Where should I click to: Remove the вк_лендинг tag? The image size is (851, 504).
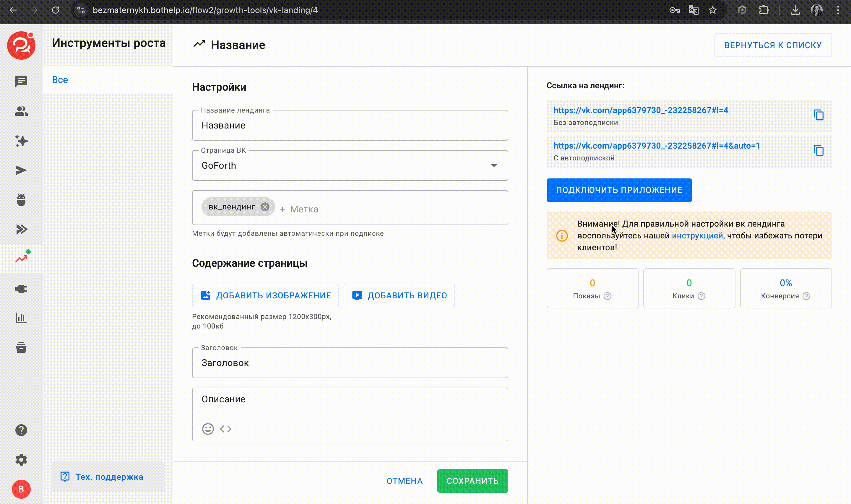(x=265, y=207)
